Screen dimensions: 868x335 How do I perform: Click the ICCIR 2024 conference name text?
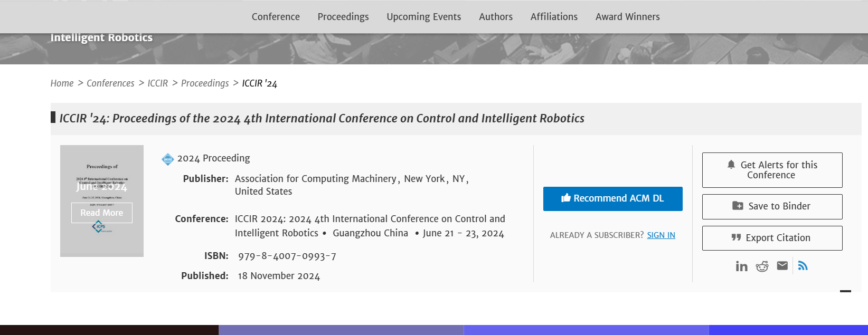[x=370, y=226]
